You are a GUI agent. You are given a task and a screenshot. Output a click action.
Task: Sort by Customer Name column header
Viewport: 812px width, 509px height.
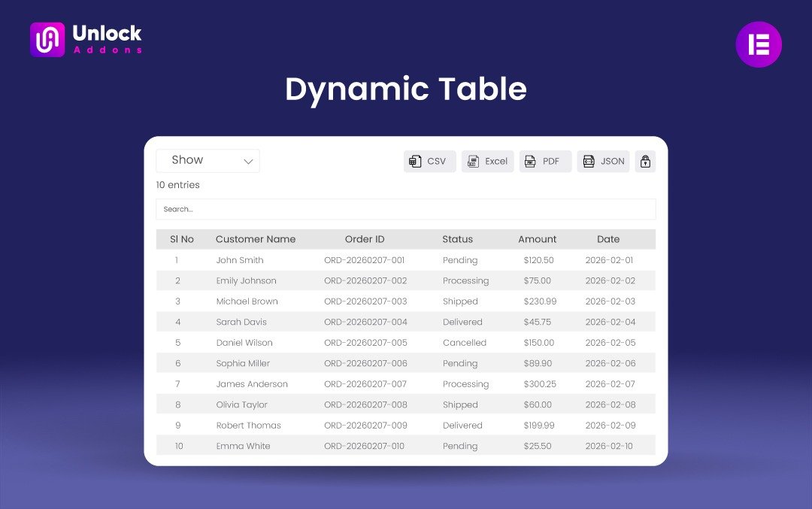point(256,239)
